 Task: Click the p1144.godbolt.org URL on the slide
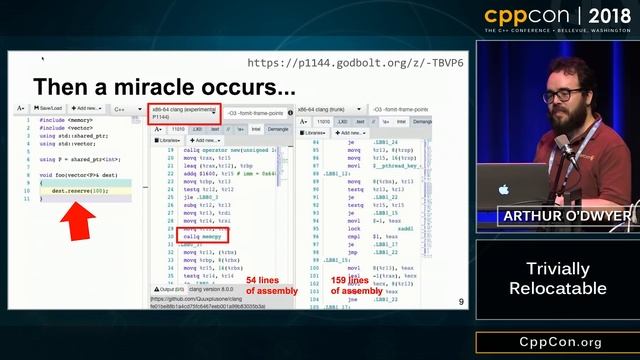[x=356, y=63]
